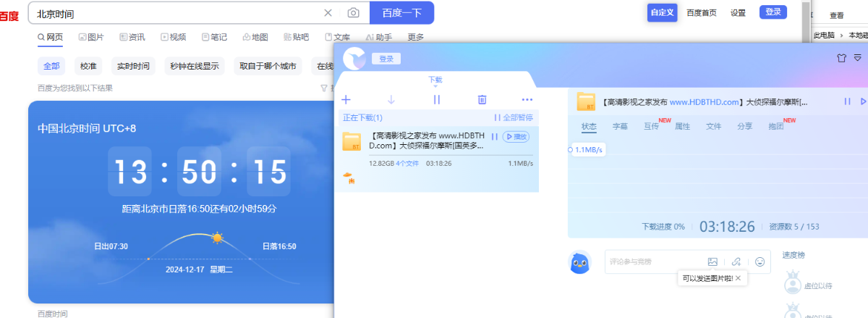Open the main menu dropdown triangle in Xunlei header

point(857,58)
